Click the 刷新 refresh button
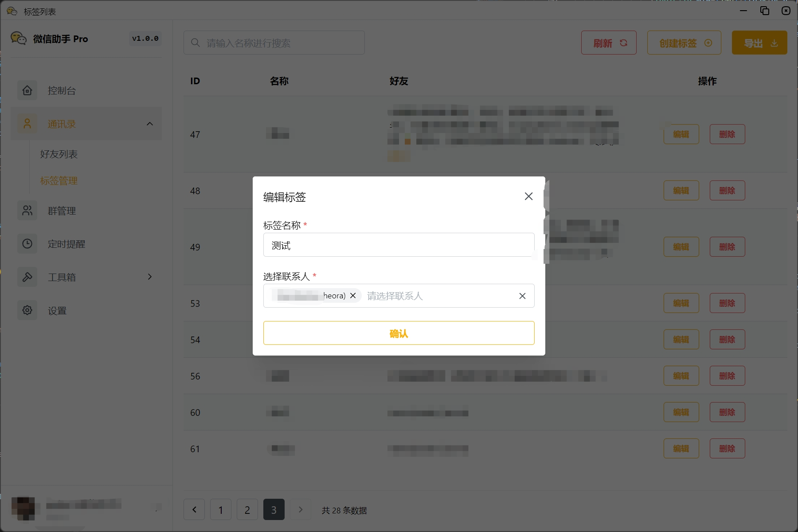 [609, 43]
